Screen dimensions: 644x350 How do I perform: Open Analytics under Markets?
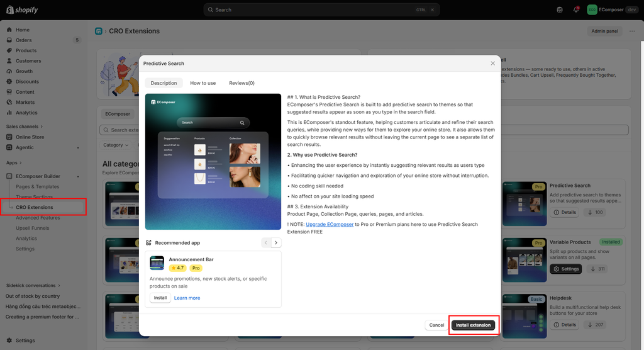click(26, 112)
